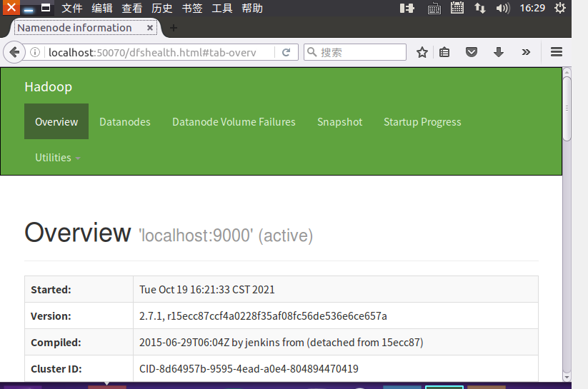
Task: Bookmark this page with the star icon
Action: tap(422, 52)
